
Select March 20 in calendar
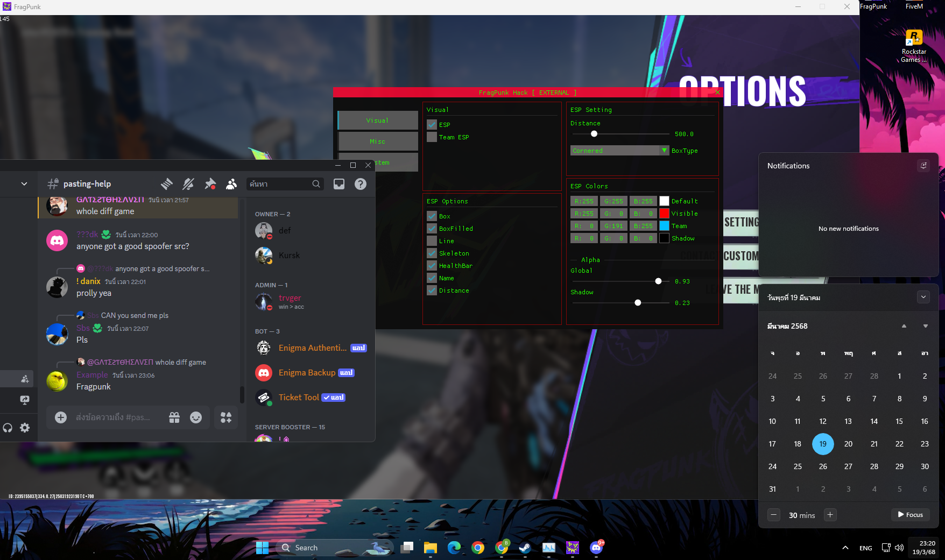coord(848,444)
